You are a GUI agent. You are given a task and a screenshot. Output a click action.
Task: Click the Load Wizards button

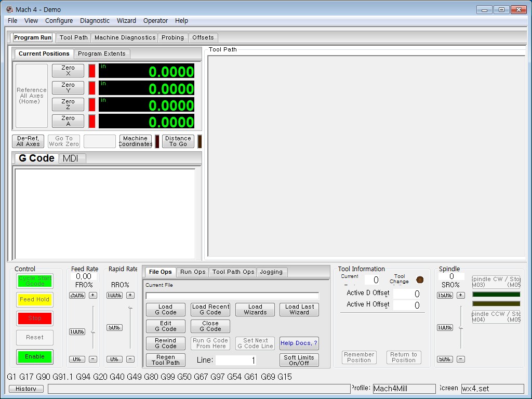pos(255,310)
